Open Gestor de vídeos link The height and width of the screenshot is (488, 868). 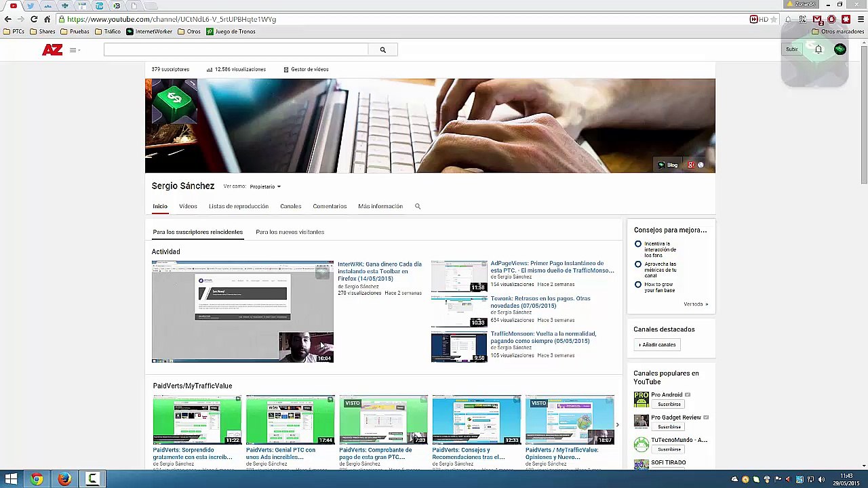tap(306, 69)
